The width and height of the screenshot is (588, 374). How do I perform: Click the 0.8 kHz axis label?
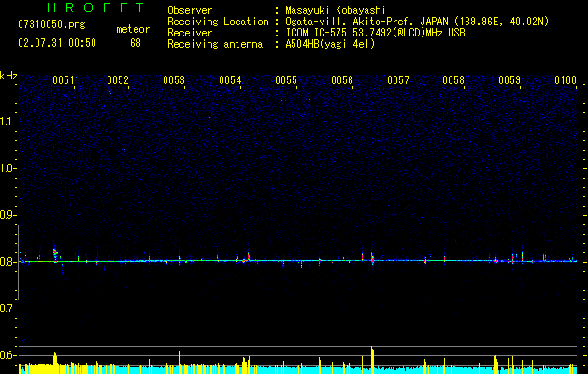[7, 262]
